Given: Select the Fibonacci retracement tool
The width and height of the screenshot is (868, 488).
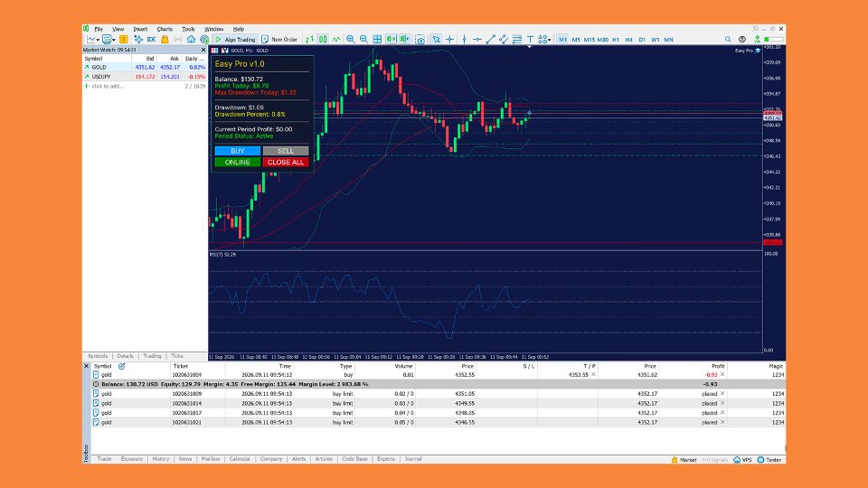Looking at the screenshot, I should (517, 39).
